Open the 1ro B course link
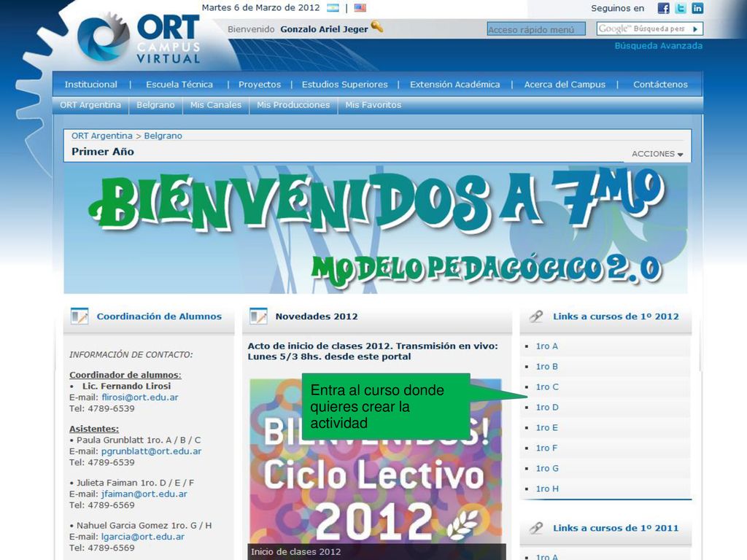 point(547,367)
